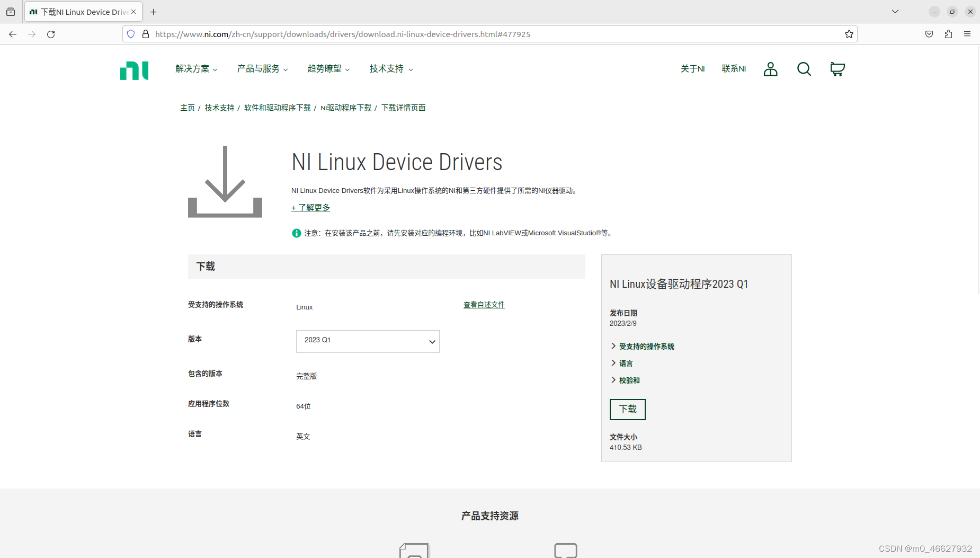Screen dimensions: 980x558
Task: Open the 趋势瞭望 menu
Action: (x=328, y=69)
